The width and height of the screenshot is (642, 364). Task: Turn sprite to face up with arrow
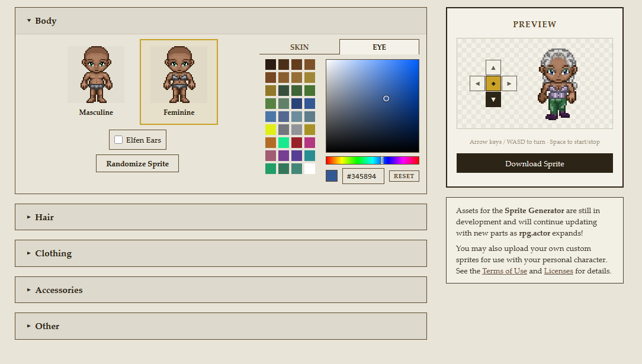click(x=493, y=67)
